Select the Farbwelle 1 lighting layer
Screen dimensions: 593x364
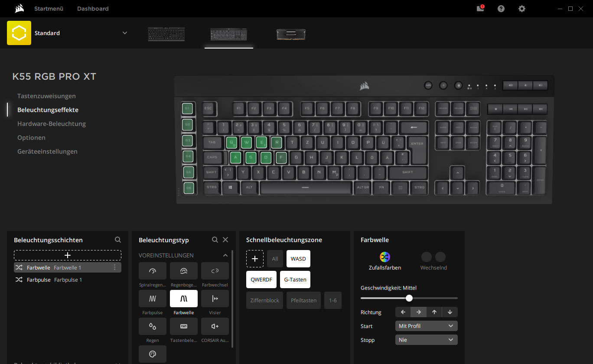tap(68, 267)
